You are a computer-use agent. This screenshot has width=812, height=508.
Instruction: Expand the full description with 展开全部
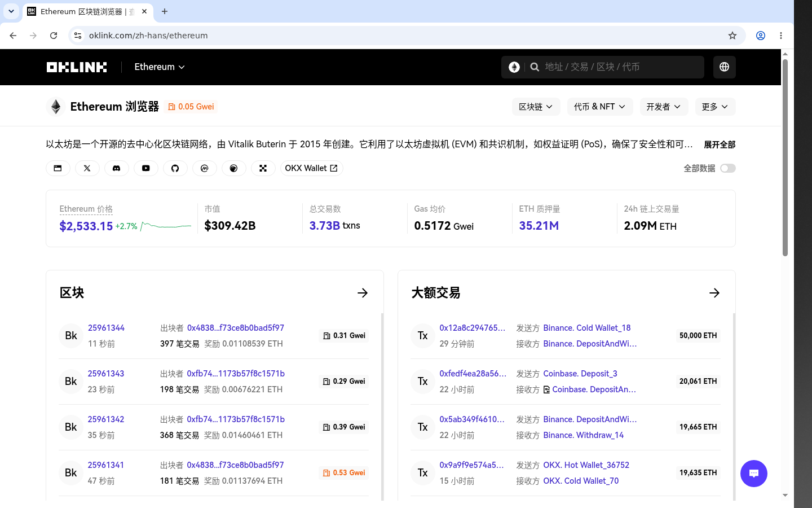point(720,144)
